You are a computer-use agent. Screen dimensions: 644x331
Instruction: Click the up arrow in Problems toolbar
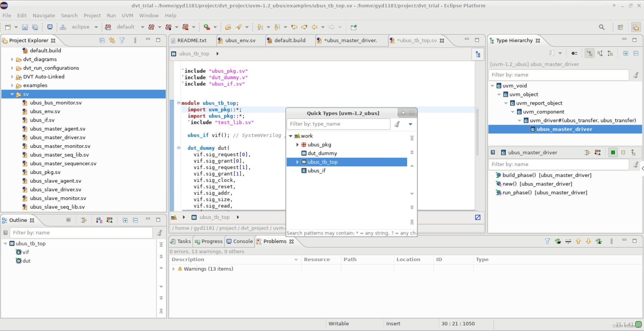[578, 241]
